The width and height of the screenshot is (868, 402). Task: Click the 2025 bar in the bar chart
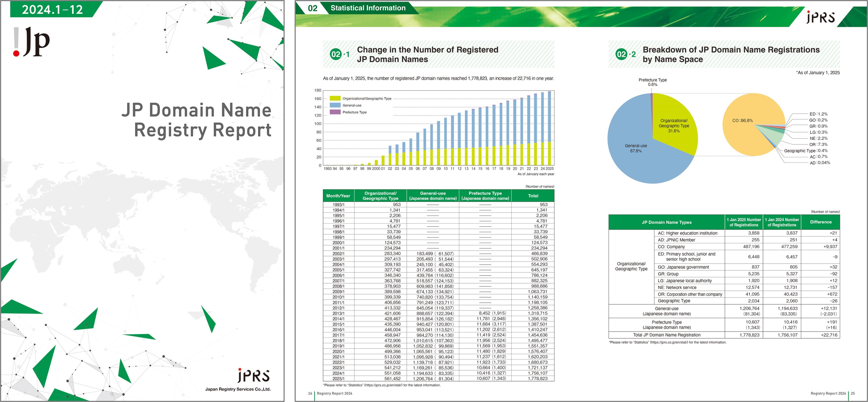click(550, 128)
